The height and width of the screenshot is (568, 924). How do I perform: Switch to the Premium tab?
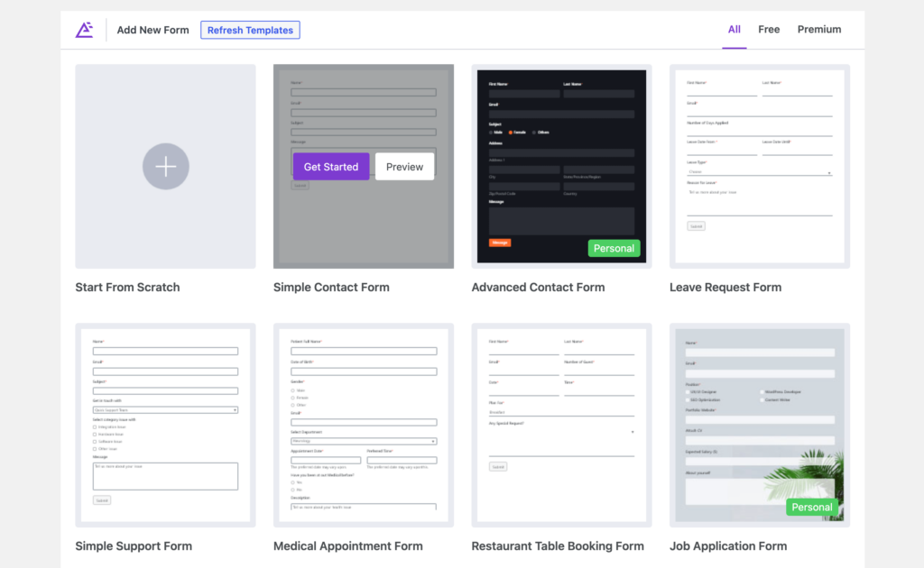point(819,29)
